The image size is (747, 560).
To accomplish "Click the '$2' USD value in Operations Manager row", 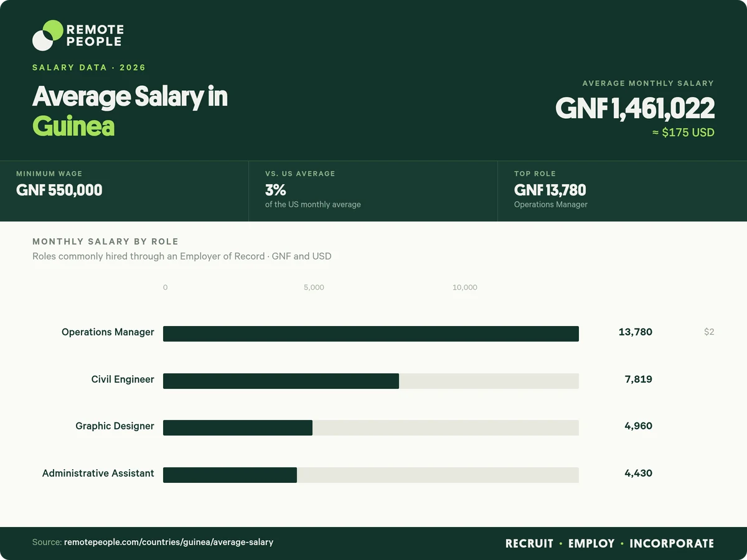I will (709, 332).
